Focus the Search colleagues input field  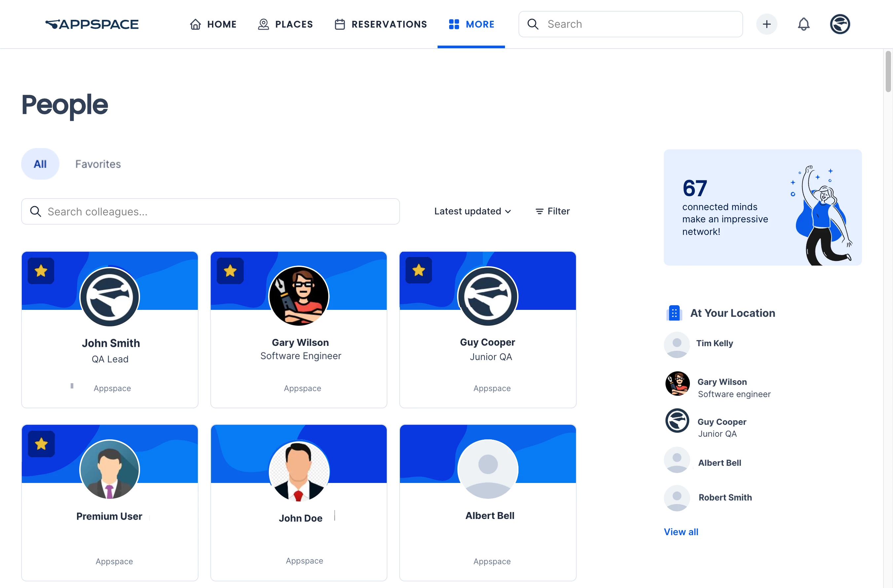pyautogui.click(x=210, y=212)
